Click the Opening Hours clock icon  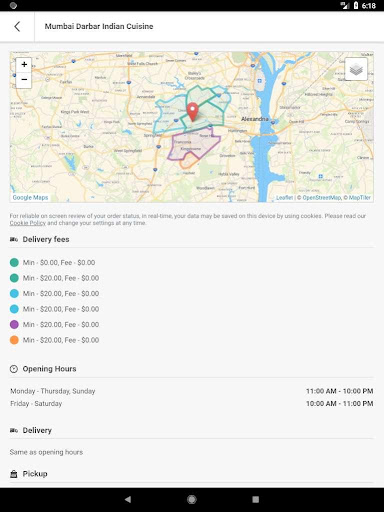click(14, 369)
